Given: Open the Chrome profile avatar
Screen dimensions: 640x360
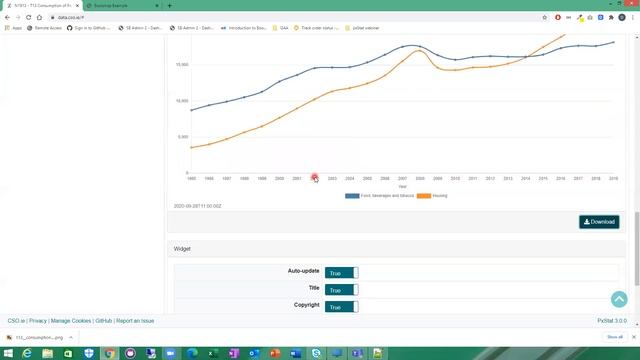Looking at the screenshot, I should 622,18.
